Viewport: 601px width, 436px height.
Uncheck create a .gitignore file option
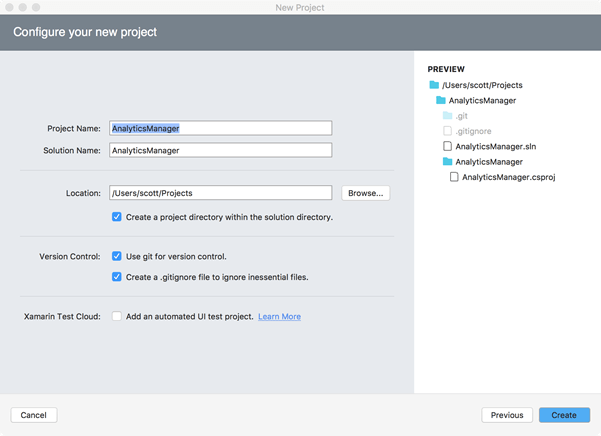117,277
